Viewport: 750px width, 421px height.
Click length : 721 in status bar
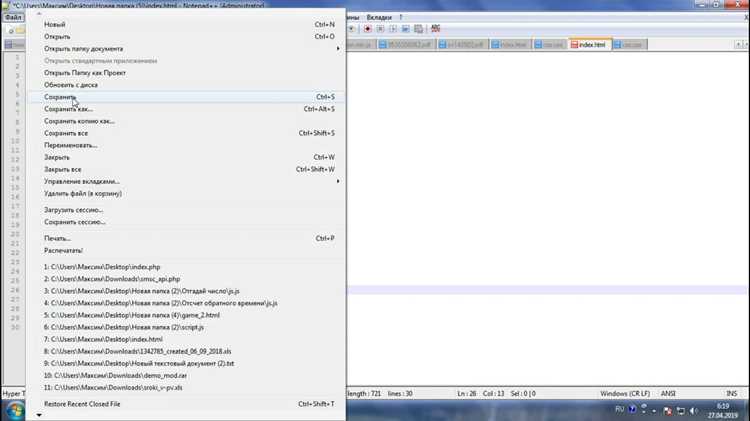[x=364, y=393]
